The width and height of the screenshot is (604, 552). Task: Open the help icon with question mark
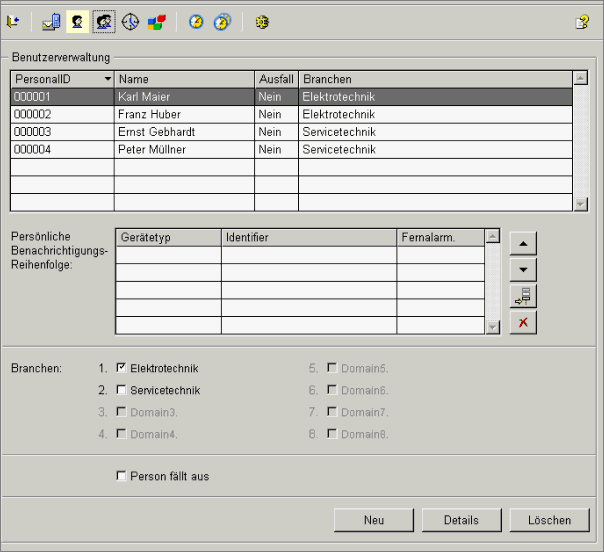(581, 21)
